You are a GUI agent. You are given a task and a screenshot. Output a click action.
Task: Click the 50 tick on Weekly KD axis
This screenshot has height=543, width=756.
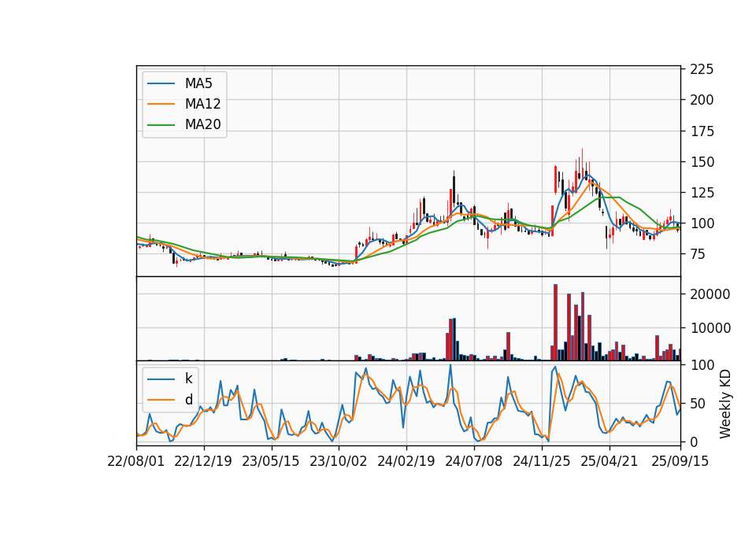pos(699,403)
